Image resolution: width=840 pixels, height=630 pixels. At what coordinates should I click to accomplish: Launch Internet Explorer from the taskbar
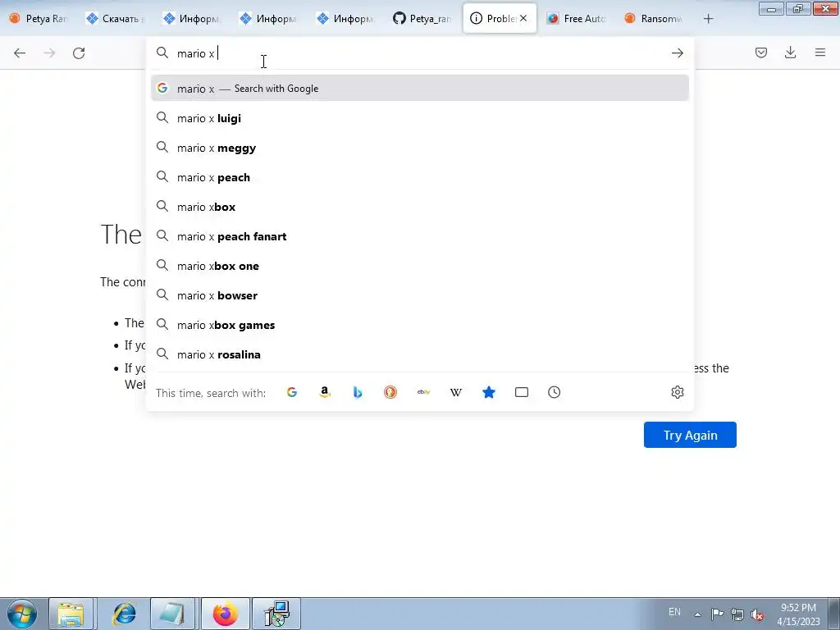123,614
